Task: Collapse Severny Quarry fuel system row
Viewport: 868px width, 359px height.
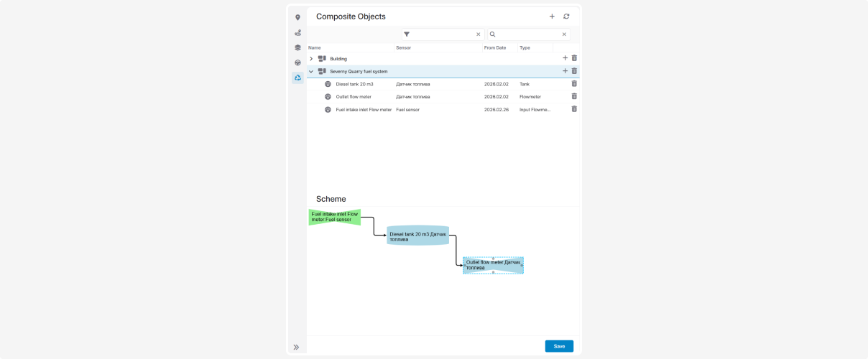Action: [x=311, y=72]
